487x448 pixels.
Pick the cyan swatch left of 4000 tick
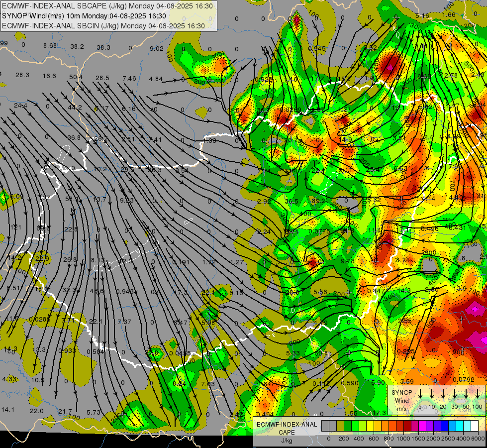(459, 426)
